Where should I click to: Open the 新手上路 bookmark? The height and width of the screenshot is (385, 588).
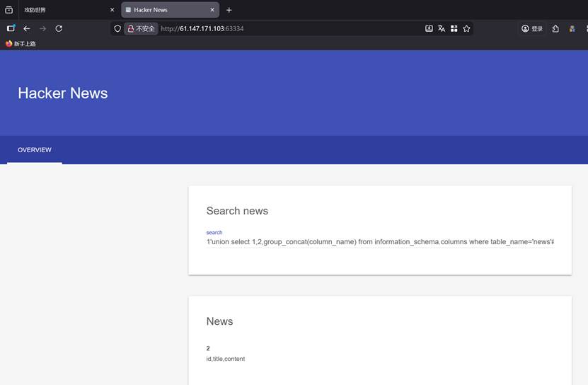pyautogui.click(x=21, y=44)
